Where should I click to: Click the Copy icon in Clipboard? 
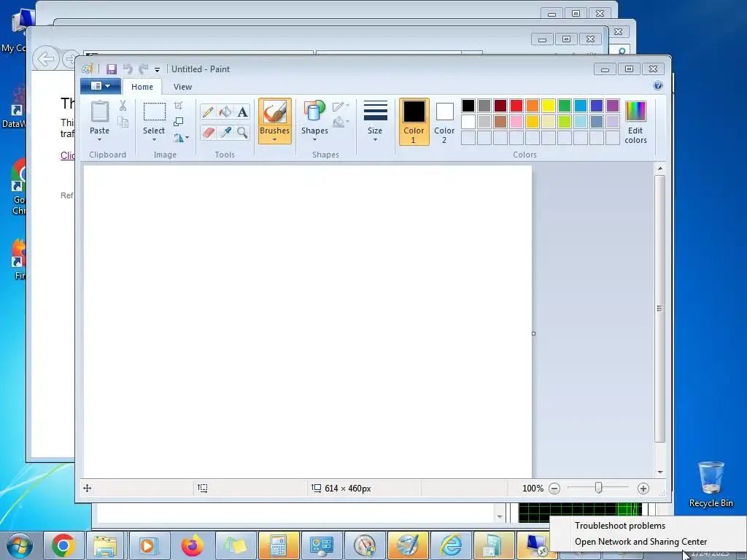click(123, 122)
